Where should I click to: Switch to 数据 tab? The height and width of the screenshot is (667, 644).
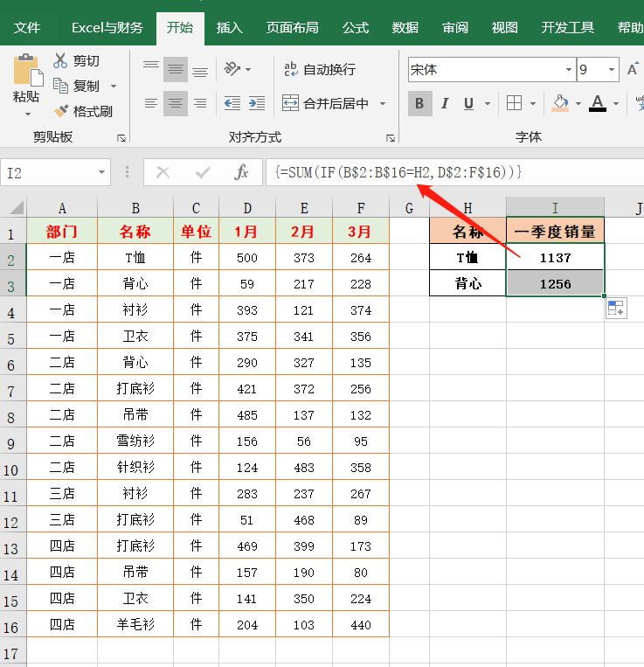click(405, 28)
